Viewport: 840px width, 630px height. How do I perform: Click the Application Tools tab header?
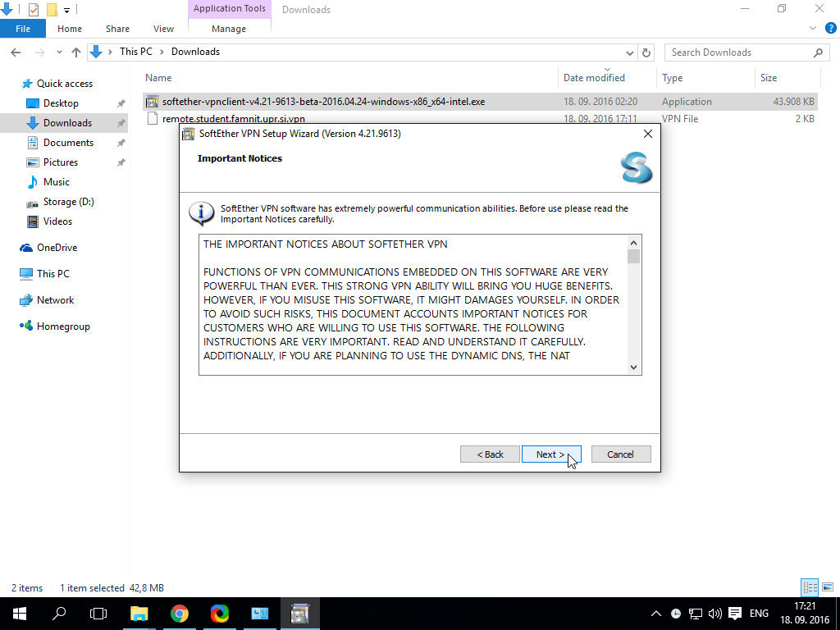tap(230, 8)
